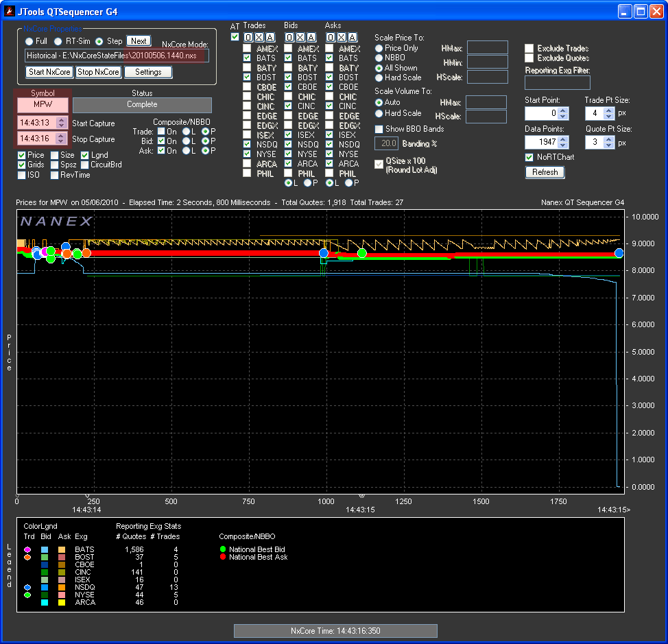Viewport: 668px width, 644px height.
Task: Click the blue trade dot at chart right edge
Action: pos(619,254)
